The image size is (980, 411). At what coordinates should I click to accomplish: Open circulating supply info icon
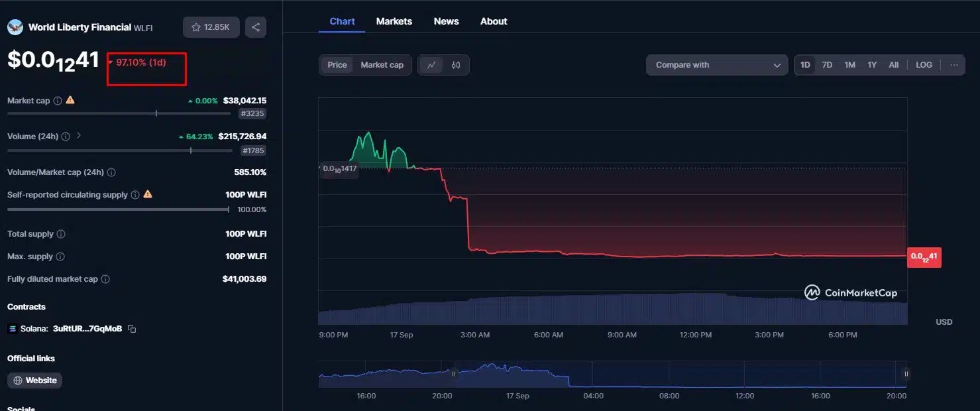pos(135,195)
